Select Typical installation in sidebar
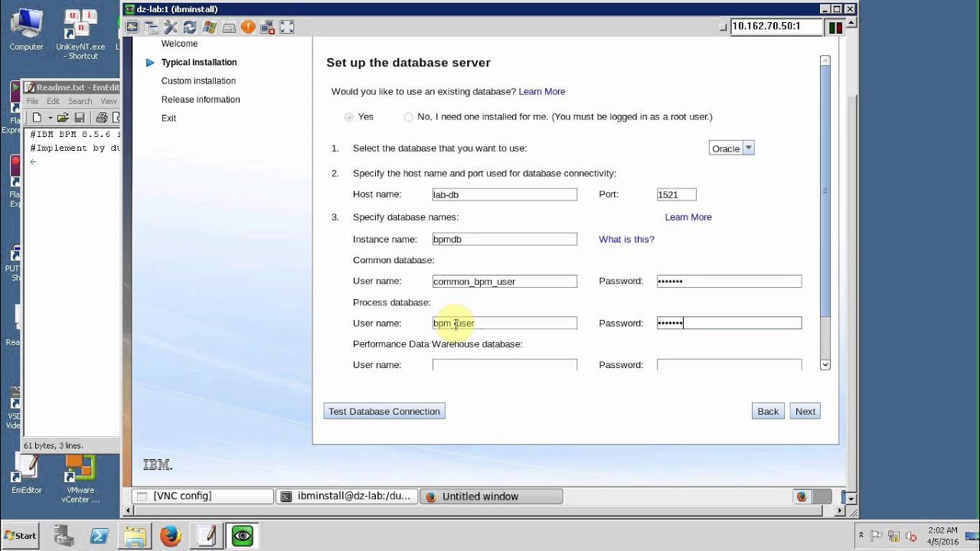The height and width of the screenshot is (551, 980). 199,63
